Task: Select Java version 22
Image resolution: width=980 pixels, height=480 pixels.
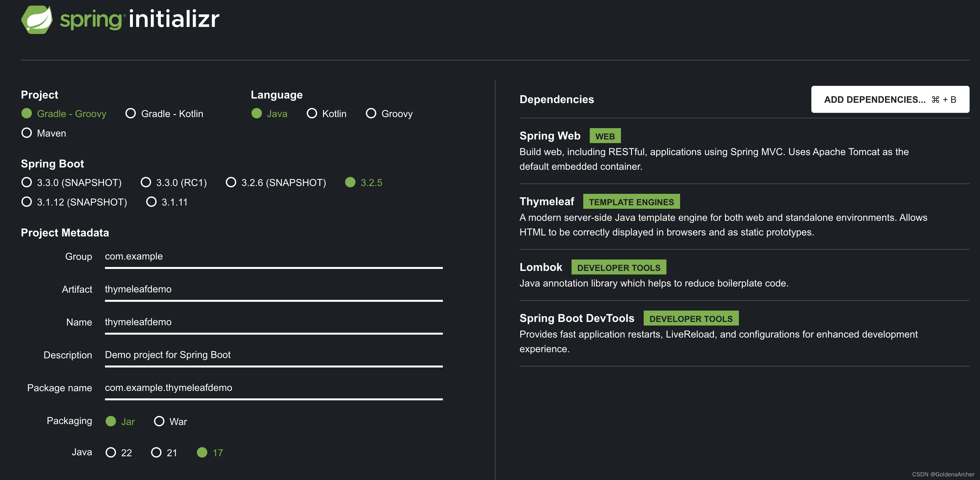Action: coord(119,452)
